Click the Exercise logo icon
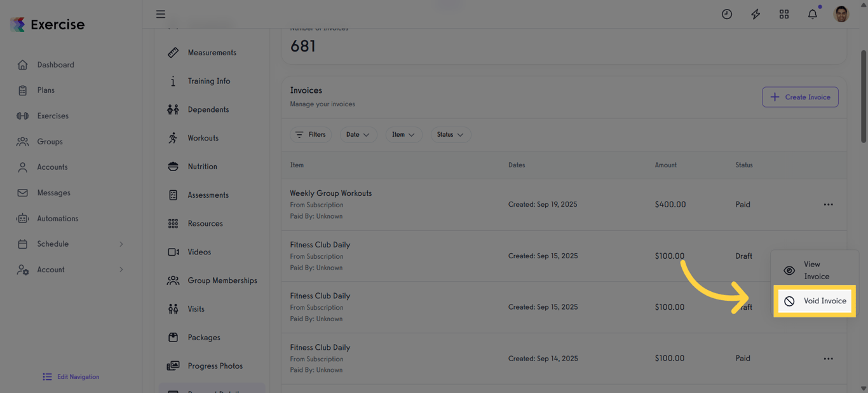 pos(18,25)
